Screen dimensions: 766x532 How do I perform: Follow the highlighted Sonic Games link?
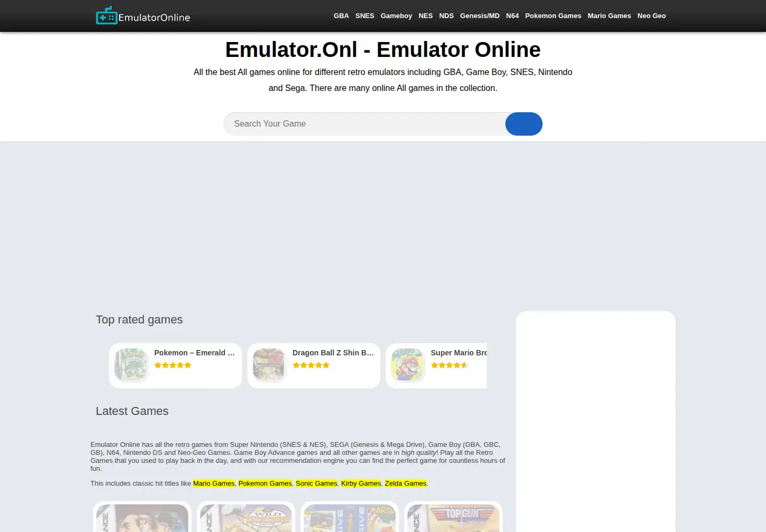(x=317, y=483)
